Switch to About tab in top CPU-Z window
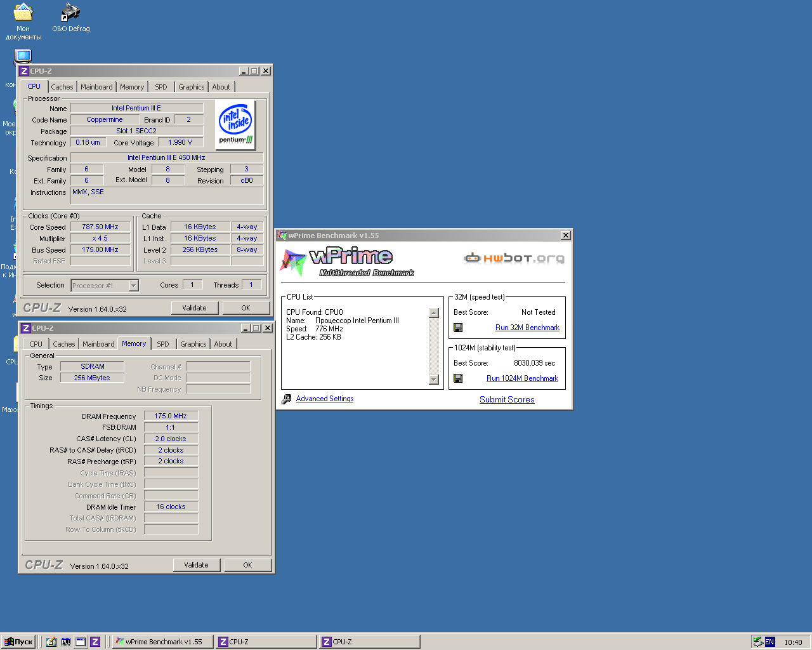812x650 pixels. [221, 87]
